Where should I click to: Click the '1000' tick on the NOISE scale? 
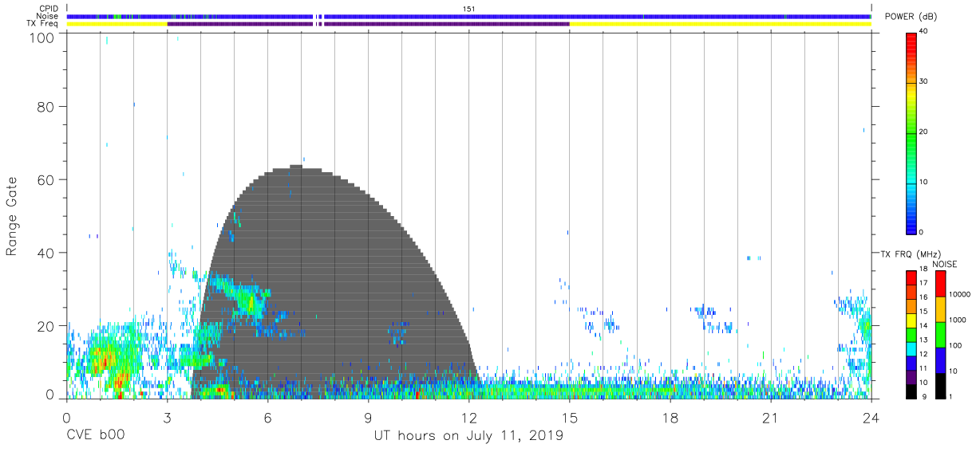click(x=958, y=320)
